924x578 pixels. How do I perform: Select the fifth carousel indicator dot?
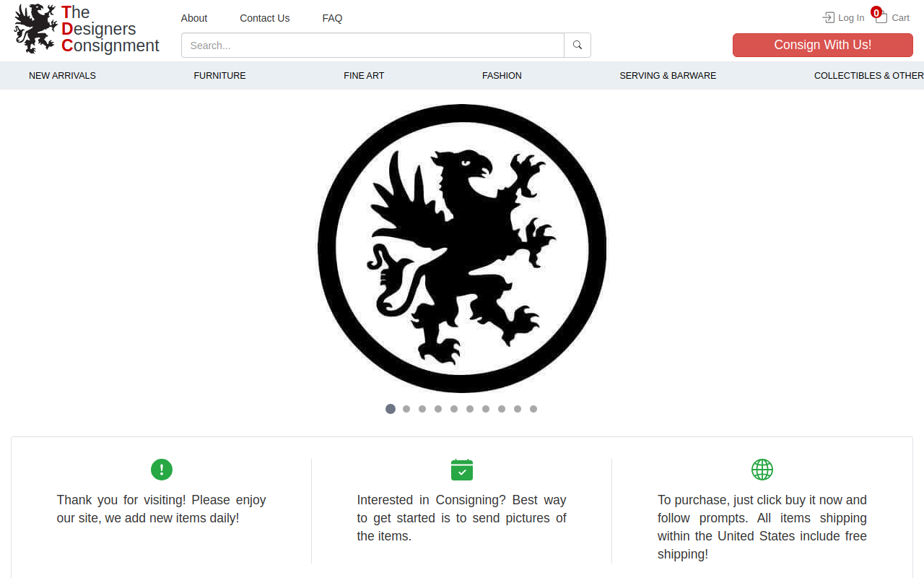click(454, 409)
